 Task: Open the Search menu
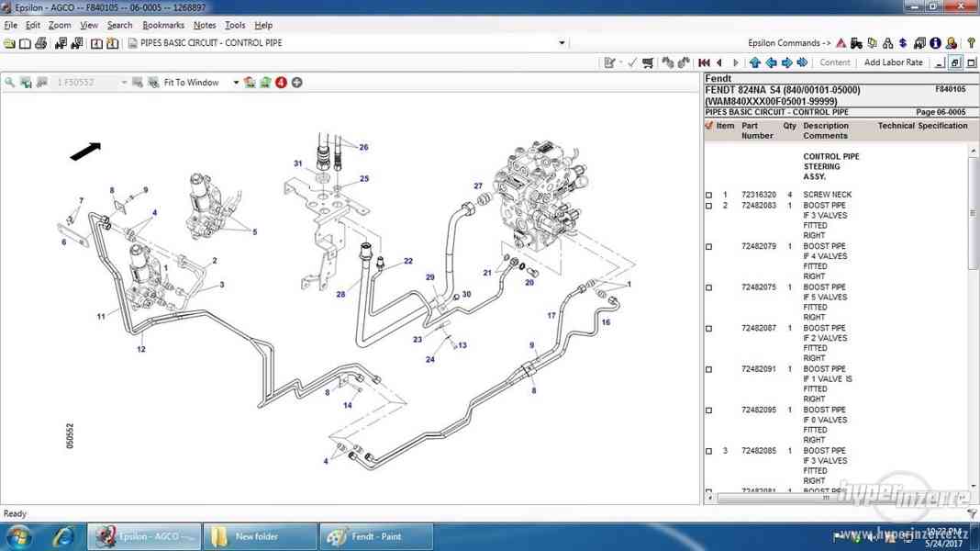119,25
